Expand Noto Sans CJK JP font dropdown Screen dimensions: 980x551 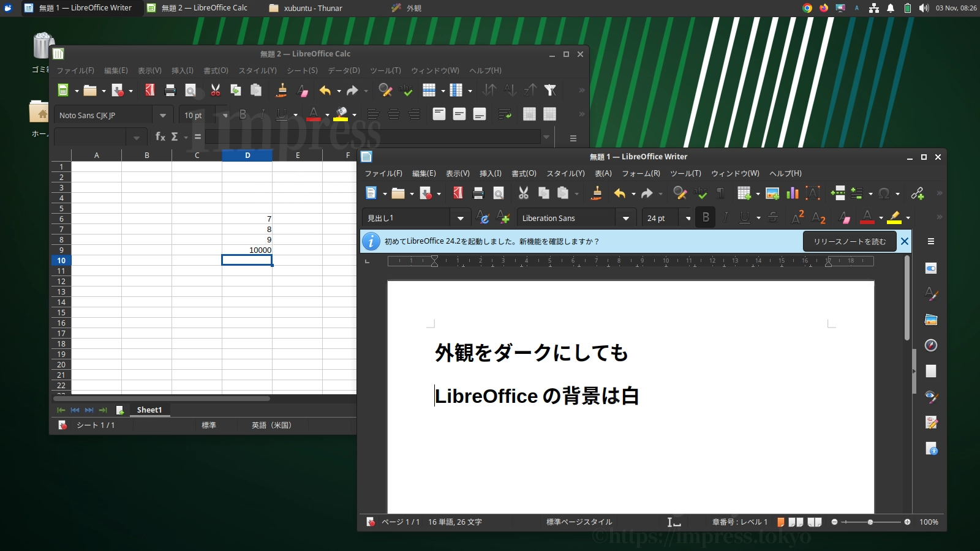pyautogui.click(x=162, y=115)
